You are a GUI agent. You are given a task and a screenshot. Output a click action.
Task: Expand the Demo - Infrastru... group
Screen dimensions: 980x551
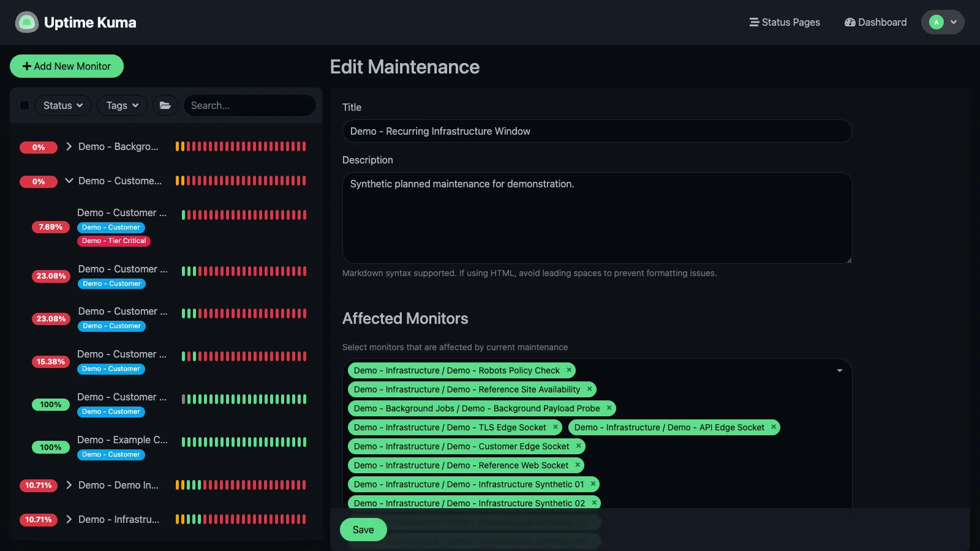tap(69, 519)
